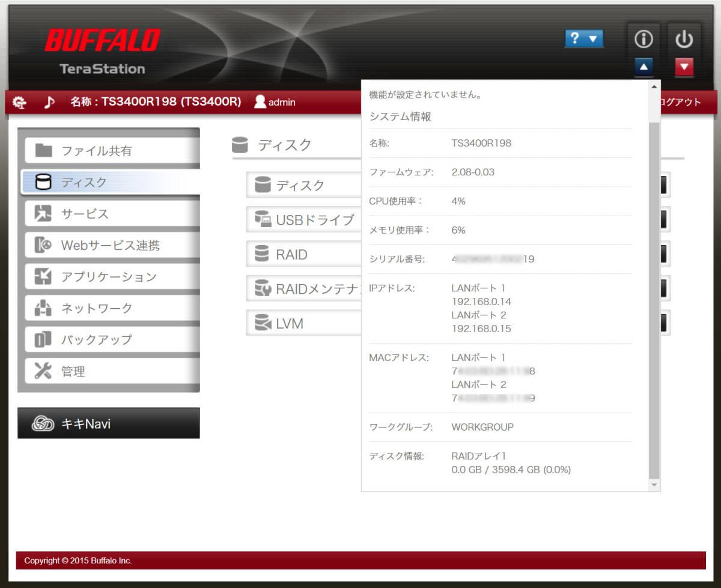Viewport: 721px width, 588px height.
Task: Open アプリケーション sidebar menu
Action: click(112, 277)
